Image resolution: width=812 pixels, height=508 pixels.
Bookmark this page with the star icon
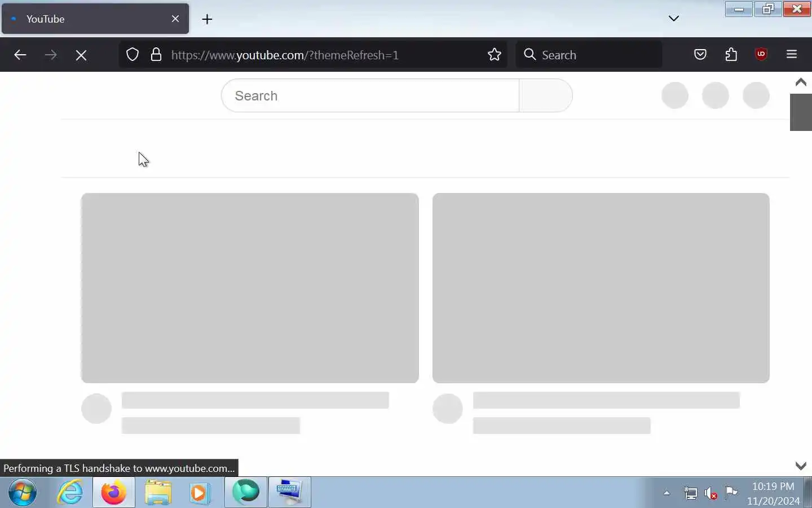[x=495, y=55]
